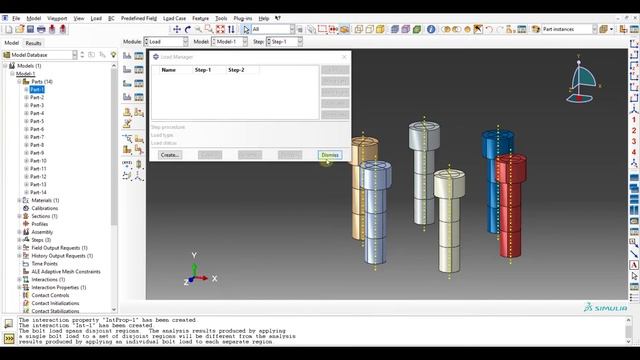This screenshot has height=360, width=640.
Task: Switch to the Results tab
Action: pyautogui.click(x=33, y=43)
